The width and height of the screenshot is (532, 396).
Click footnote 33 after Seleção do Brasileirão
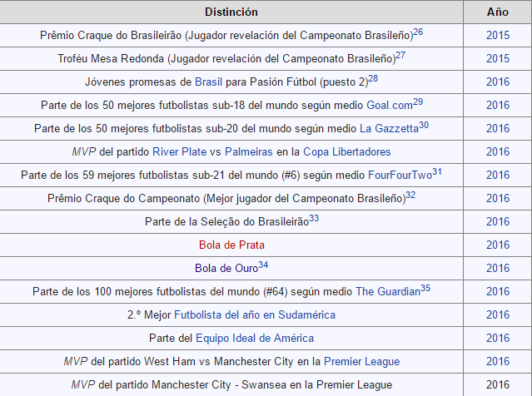click(x=314, y=218)
